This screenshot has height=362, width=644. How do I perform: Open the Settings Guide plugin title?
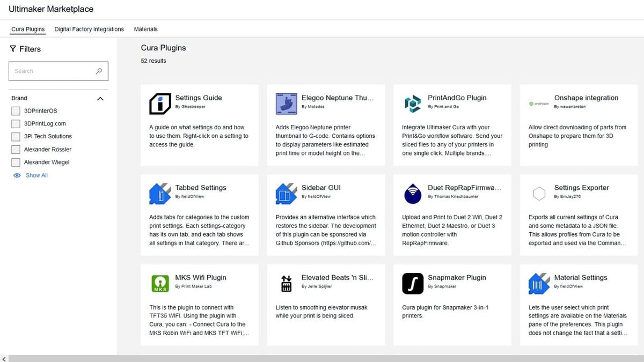point(199,98)
